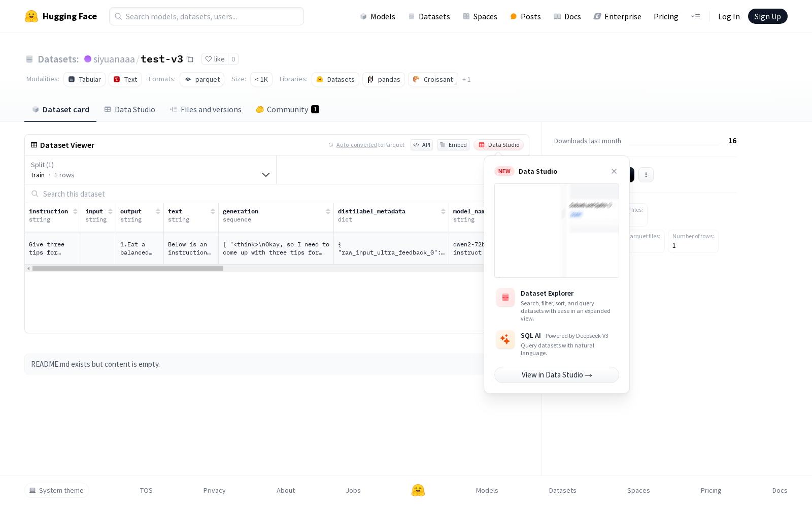Click the Embed button

pos(453,145)
